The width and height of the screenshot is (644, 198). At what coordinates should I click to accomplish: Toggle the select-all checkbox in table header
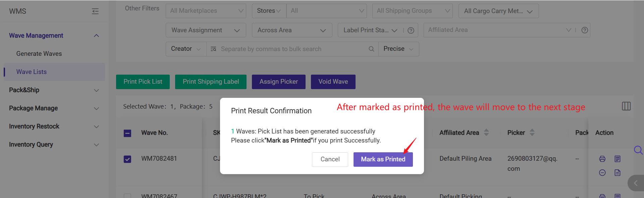[127, 133]
